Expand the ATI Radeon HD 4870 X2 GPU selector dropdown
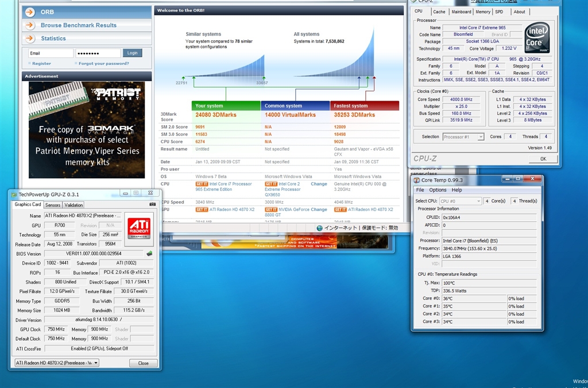Screen dimensions: 588x388 point(57,363)
